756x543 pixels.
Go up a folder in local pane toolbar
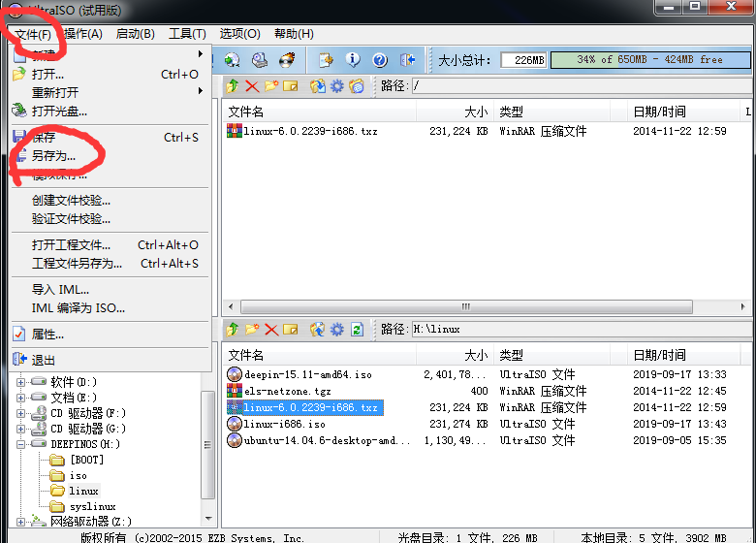(x=233, y=330)
